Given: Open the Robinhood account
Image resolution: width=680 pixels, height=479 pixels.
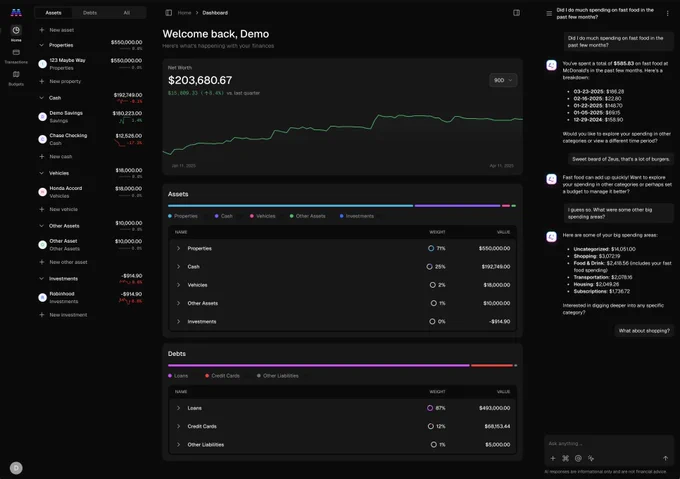Looking at the screenshot, I should tap(90, 297).
